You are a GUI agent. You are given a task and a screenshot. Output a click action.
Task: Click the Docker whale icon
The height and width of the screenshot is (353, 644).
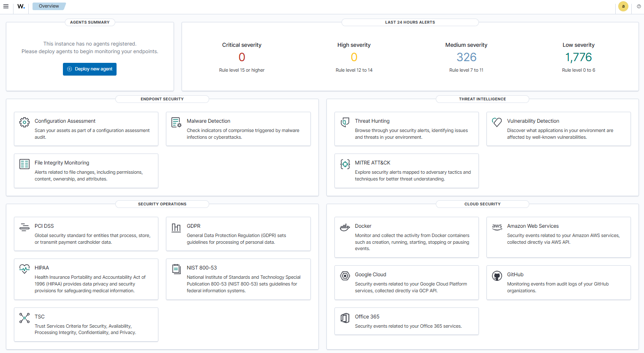[345, 227]
